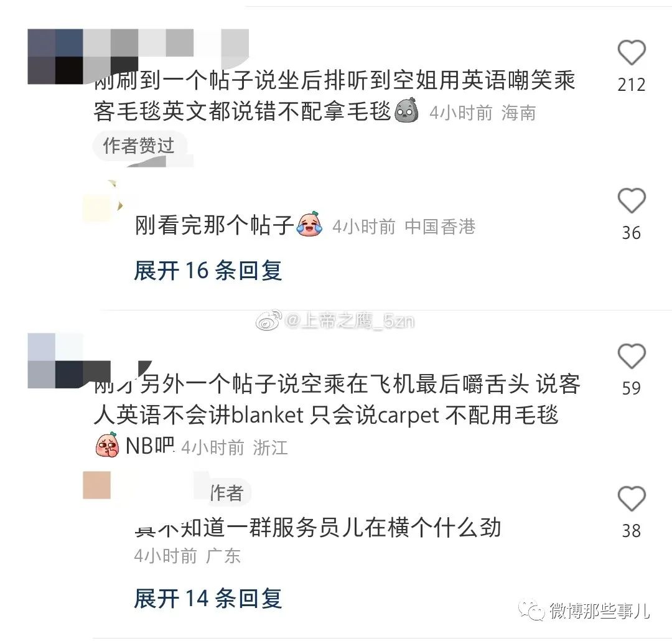Open the blurred avatar of the top commenter
Viewport: 672px width, 641px height.
[55, 56]
